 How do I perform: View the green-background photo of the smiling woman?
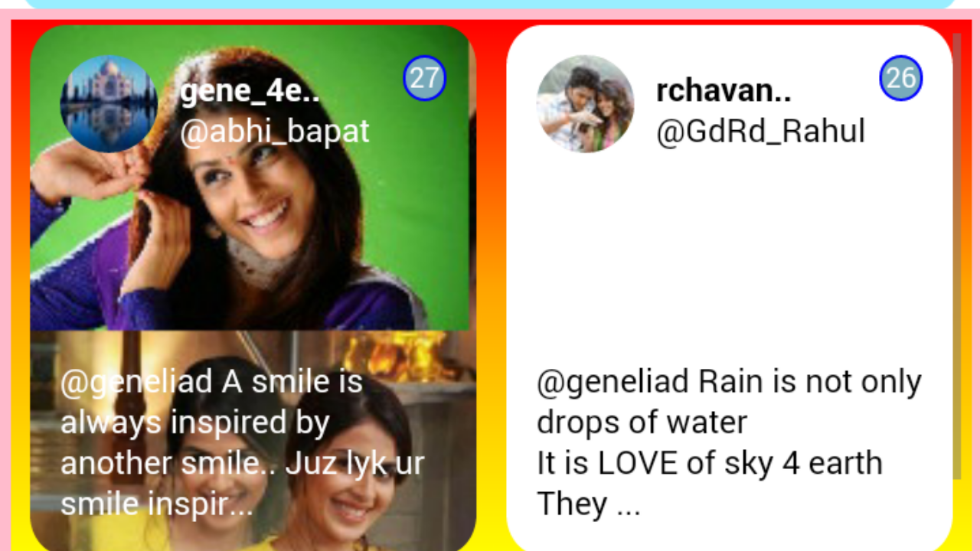tap(250, 178)
